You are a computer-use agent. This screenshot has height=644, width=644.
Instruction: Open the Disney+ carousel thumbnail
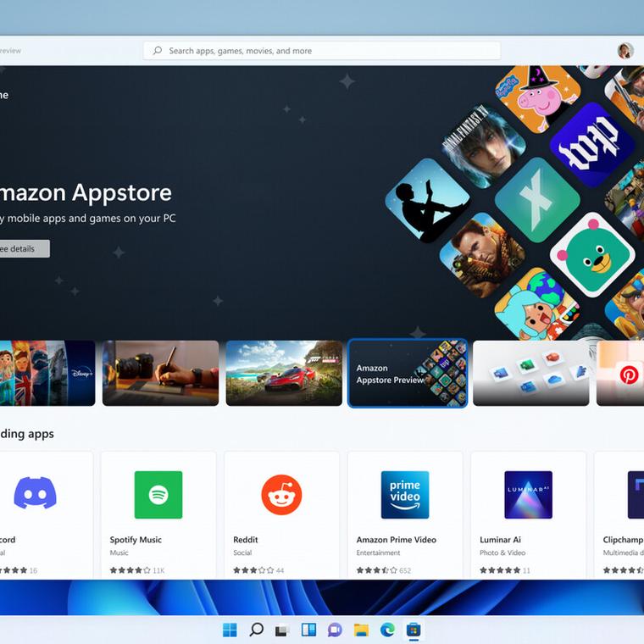coord(47,374)
